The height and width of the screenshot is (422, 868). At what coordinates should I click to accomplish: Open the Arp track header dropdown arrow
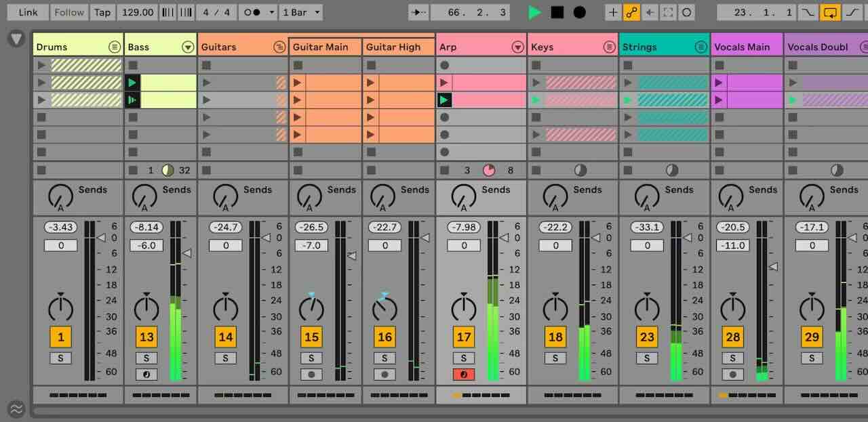click(518, 47)
